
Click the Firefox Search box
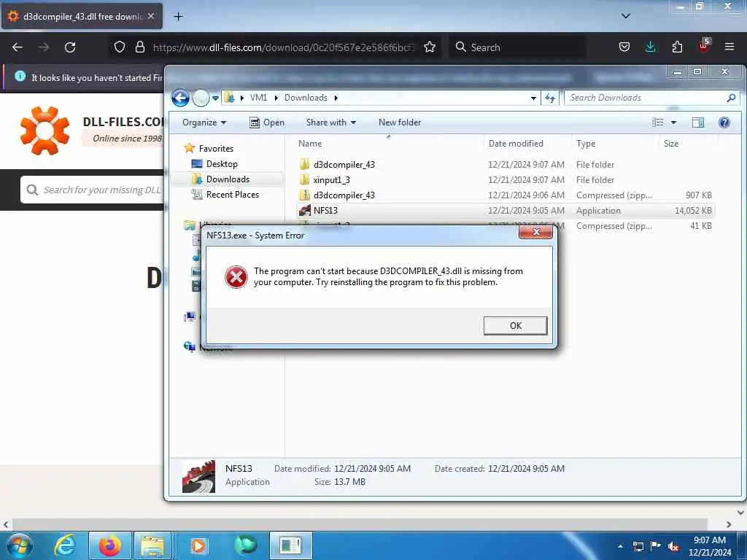click(x=517, y=47)
